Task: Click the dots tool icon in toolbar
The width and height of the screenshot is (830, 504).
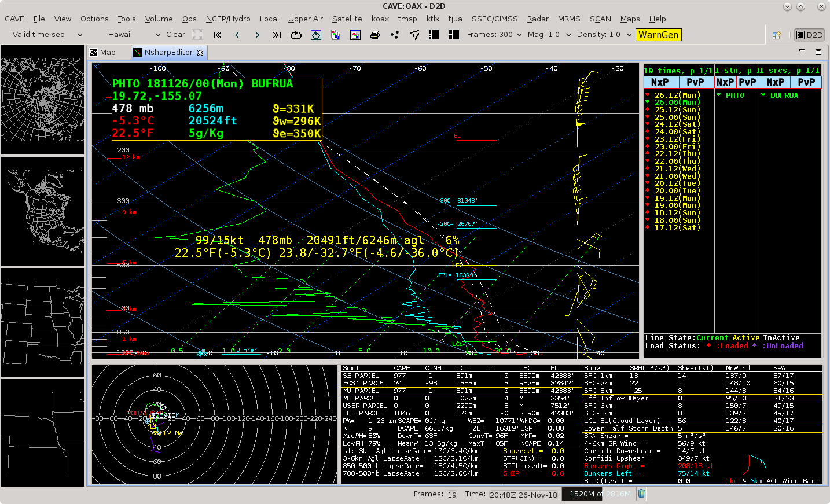Action: click(x=395, y=35)
